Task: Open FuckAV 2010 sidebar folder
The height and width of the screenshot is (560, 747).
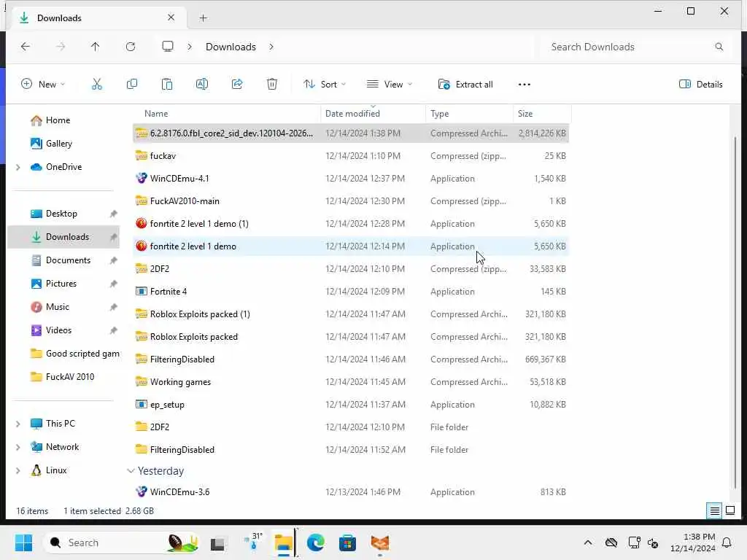Action: point(69,377)
